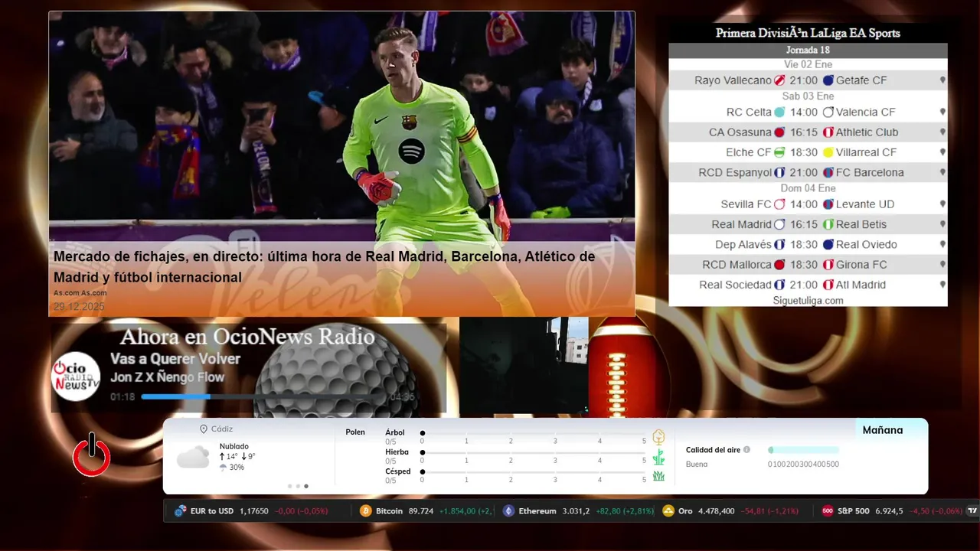The height and width of the screenshot is (551, 980).
Task: Click the Real Madrid crest icon
Action: coord(779,224)
